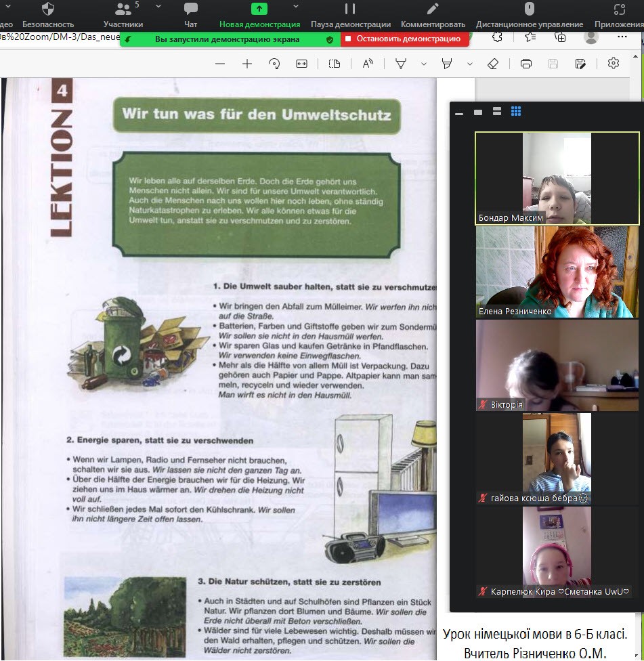Open Дистанционное управление remote control
The width and height of the screenshot is (644, 661).
[530, 15]
